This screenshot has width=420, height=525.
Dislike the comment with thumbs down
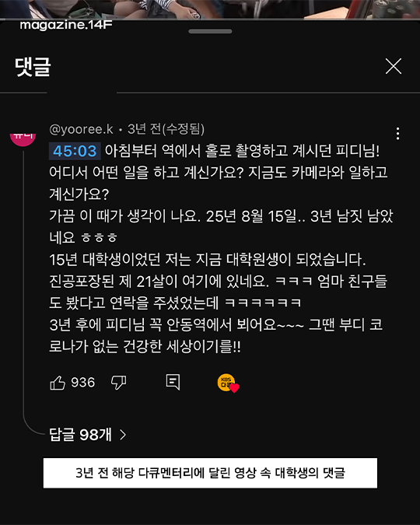[118, 383]
